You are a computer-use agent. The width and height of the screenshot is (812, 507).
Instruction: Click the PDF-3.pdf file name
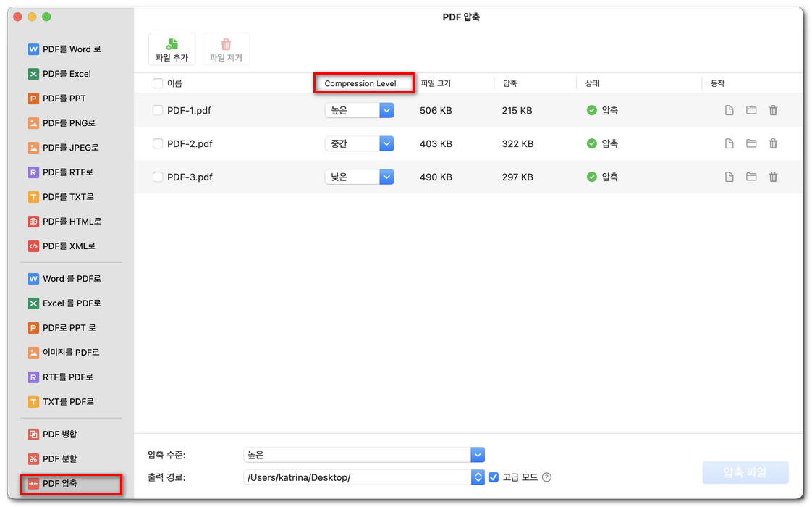[x=190, y=177]
